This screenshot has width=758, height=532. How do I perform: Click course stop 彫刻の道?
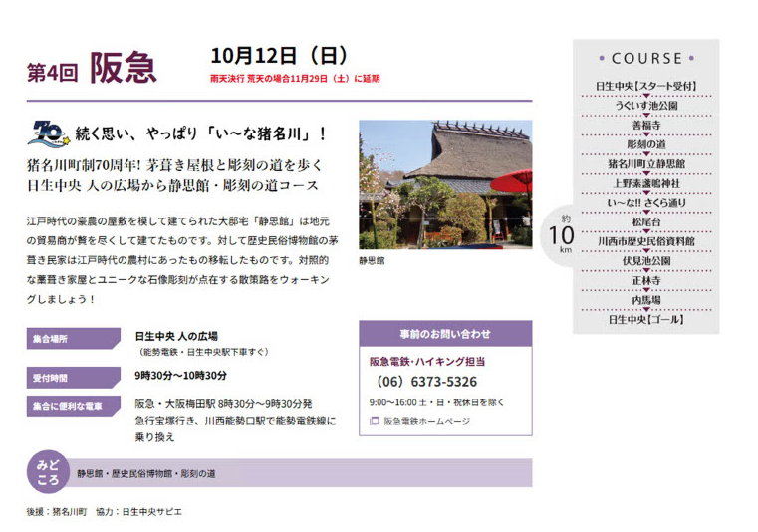click(x=646, y=144)
